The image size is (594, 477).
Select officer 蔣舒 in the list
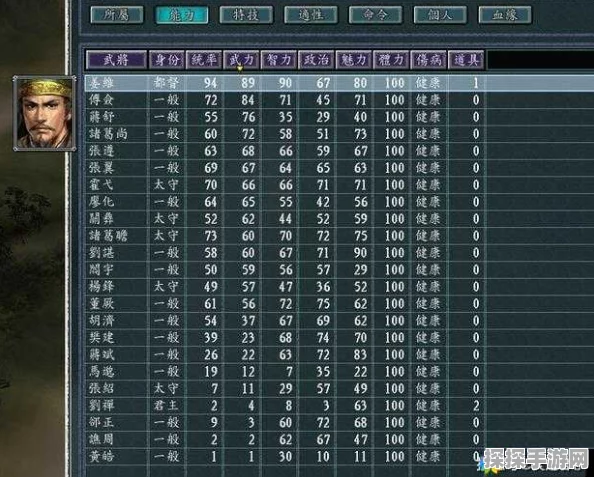(x=102, y=117)
